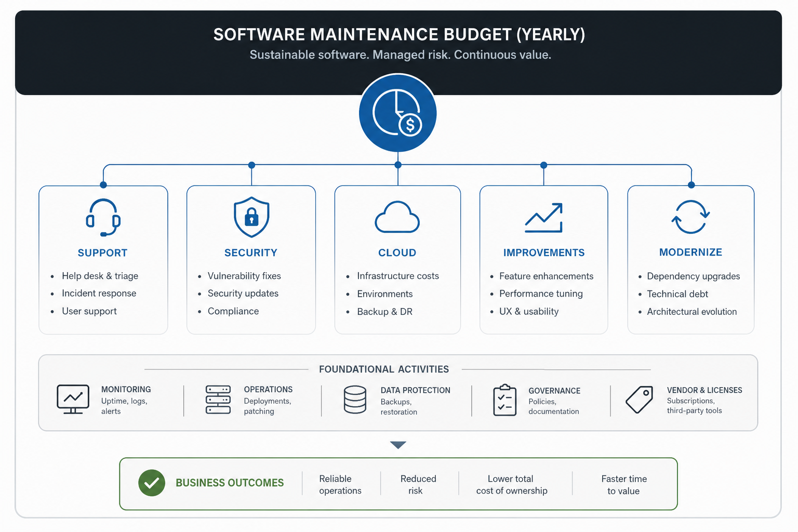Click 'Deployments, patching' description
798x532 pixels.
pyautogui.click(x=268, y=406)
